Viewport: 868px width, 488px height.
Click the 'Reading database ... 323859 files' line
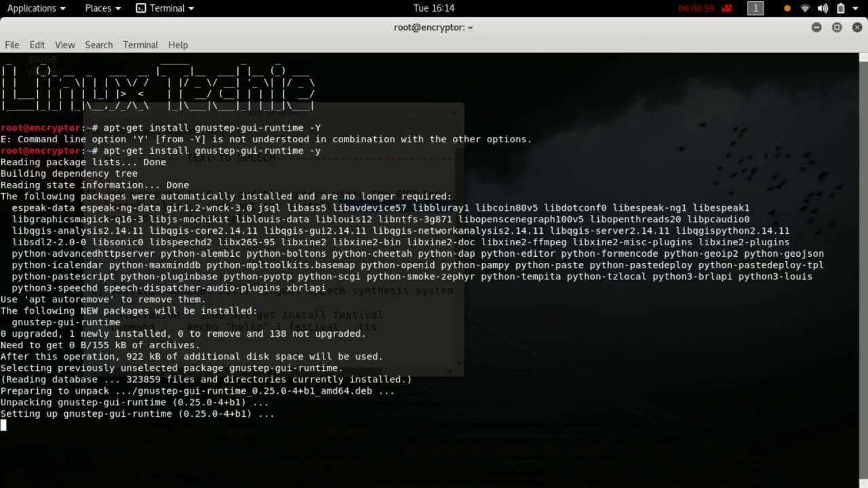(x=206, y=380)
